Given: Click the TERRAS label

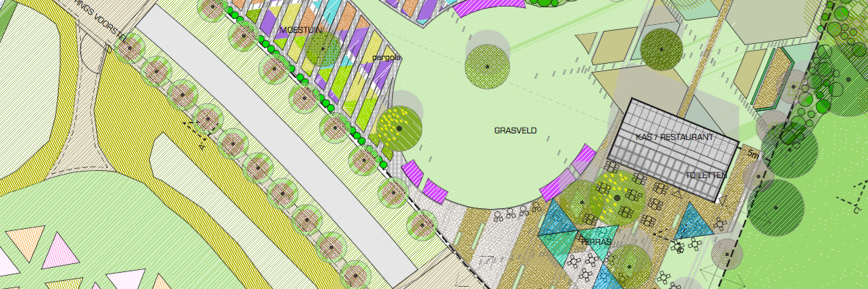Looking at the screenshot, I should tap(596, 242).
